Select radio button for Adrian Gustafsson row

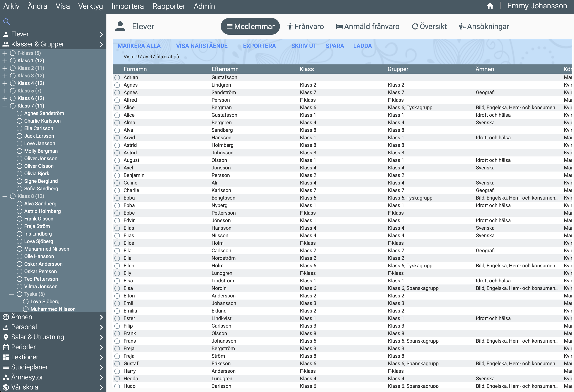117,77
